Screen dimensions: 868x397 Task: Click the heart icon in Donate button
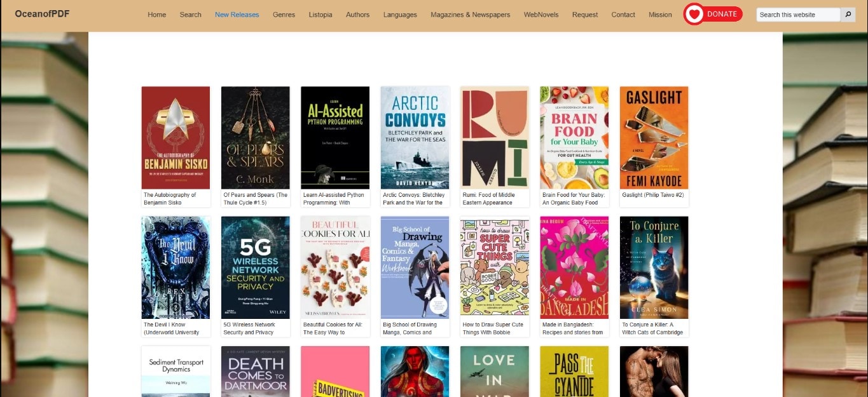point(694,14)
